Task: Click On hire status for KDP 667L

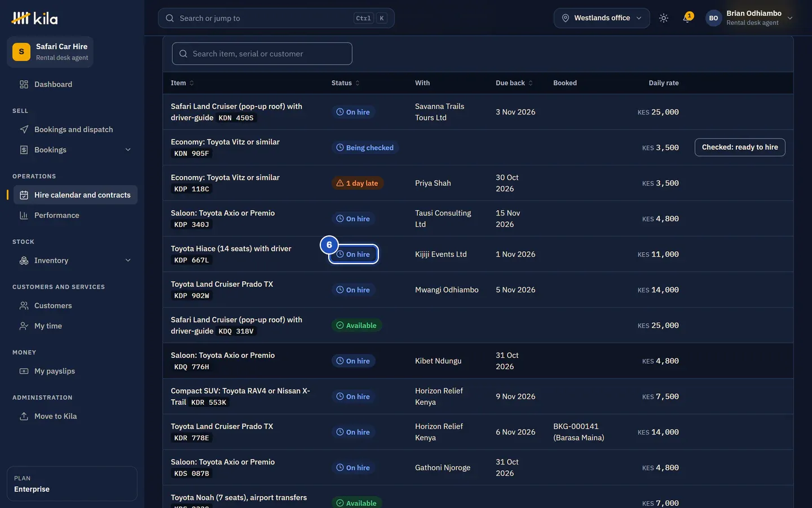Action: click(354, 254)
